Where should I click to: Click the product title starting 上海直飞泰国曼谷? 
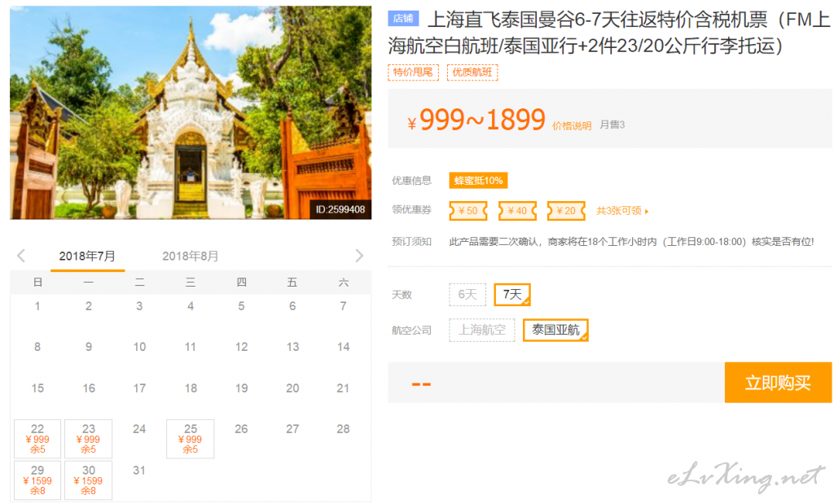609,33
